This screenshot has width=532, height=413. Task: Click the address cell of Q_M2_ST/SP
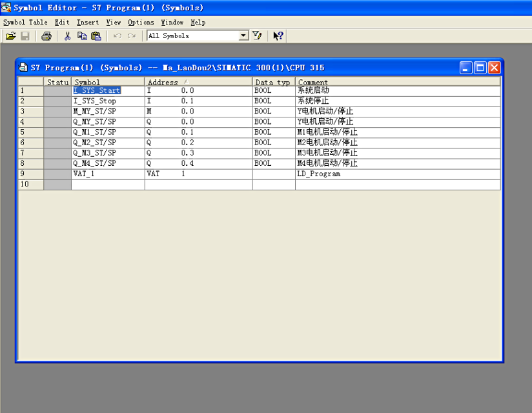198,143
